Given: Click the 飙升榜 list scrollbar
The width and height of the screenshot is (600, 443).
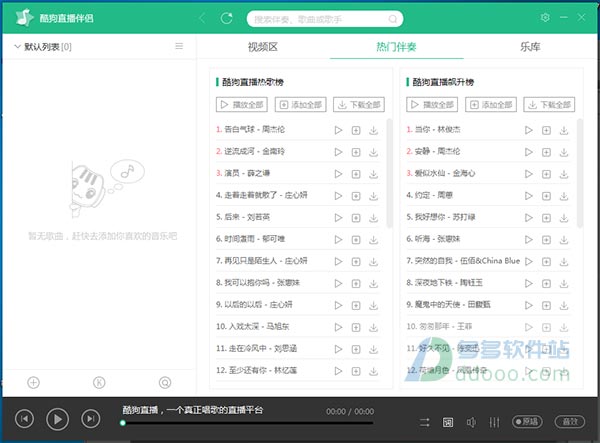Looking at the screenshot, I should 580,173.
